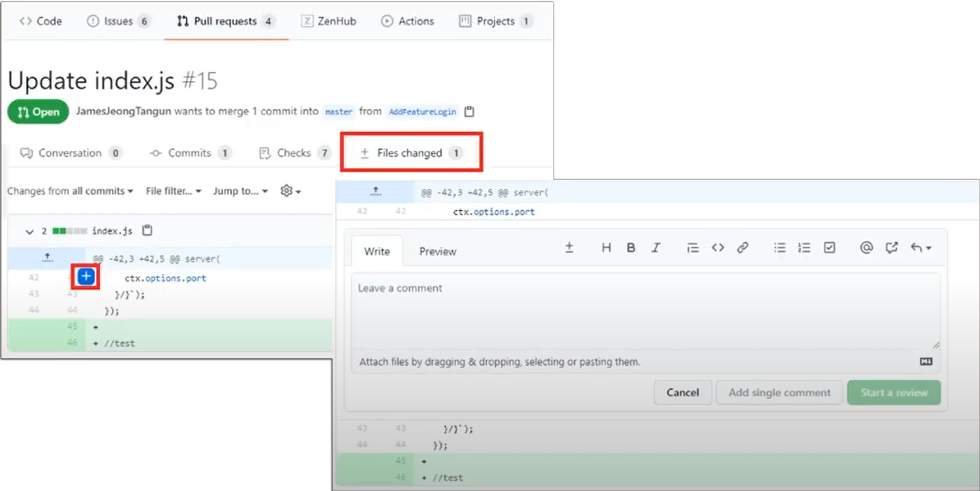The image size is (980, 491).
Task: Open JamesJeongTangun user profile link
Action: (x=123, y=111)
